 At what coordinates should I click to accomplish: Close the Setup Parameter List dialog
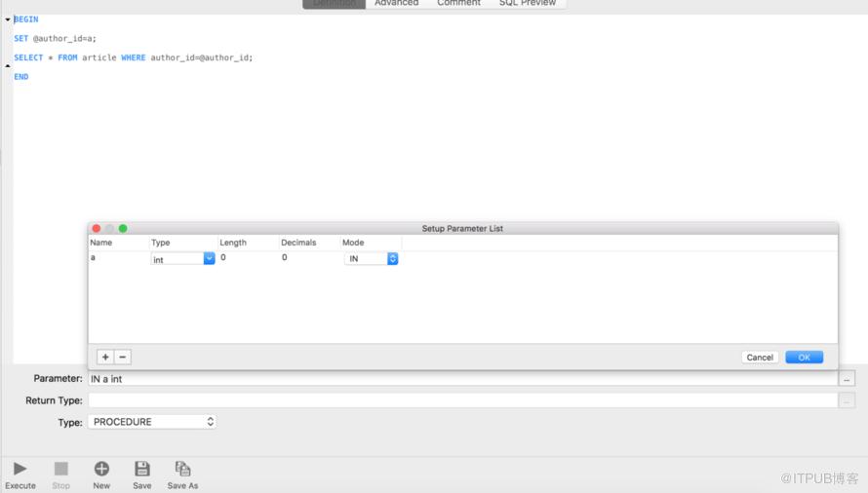[97, 229]
